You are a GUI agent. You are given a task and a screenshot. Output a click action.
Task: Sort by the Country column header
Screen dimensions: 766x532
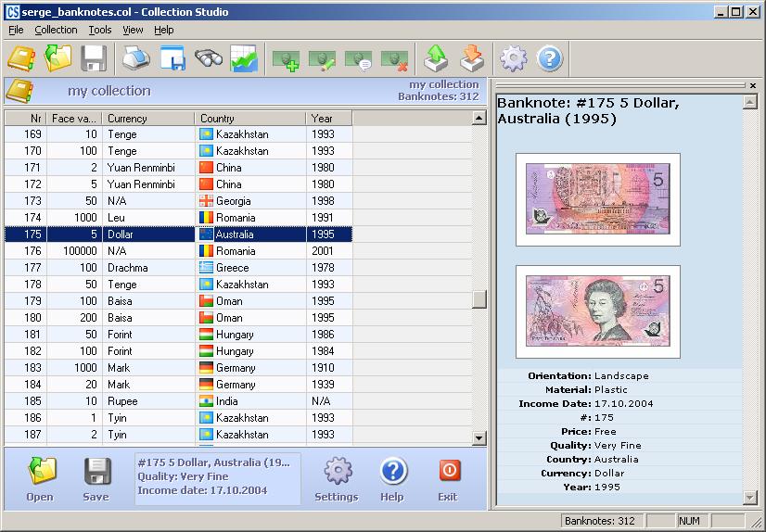250,118
